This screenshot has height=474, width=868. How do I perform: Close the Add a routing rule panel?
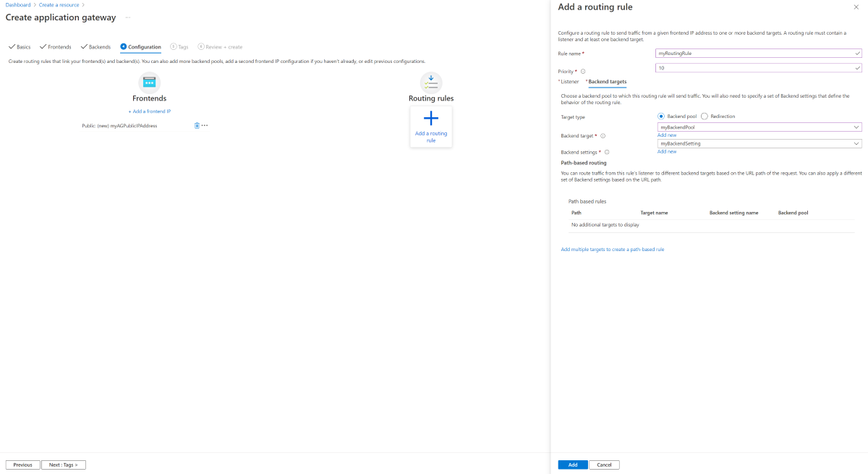(856, 7)
